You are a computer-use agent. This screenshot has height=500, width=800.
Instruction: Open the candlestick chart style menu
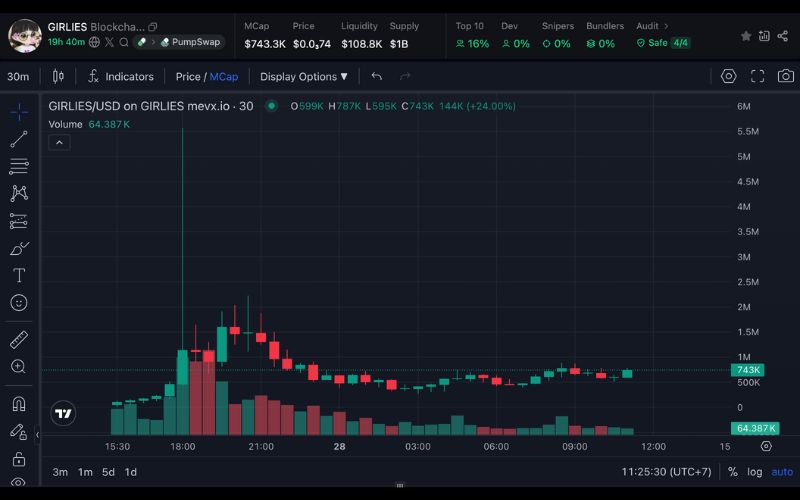tap(58, 77)
